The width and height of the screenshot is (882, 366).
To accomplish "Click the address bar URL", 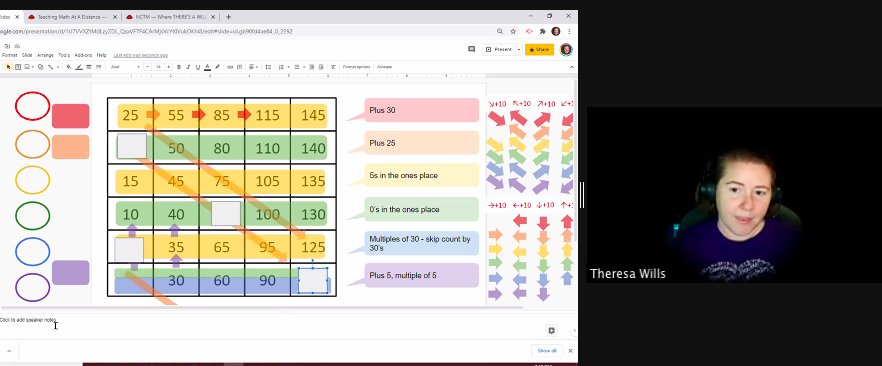I will pos(146,31).
